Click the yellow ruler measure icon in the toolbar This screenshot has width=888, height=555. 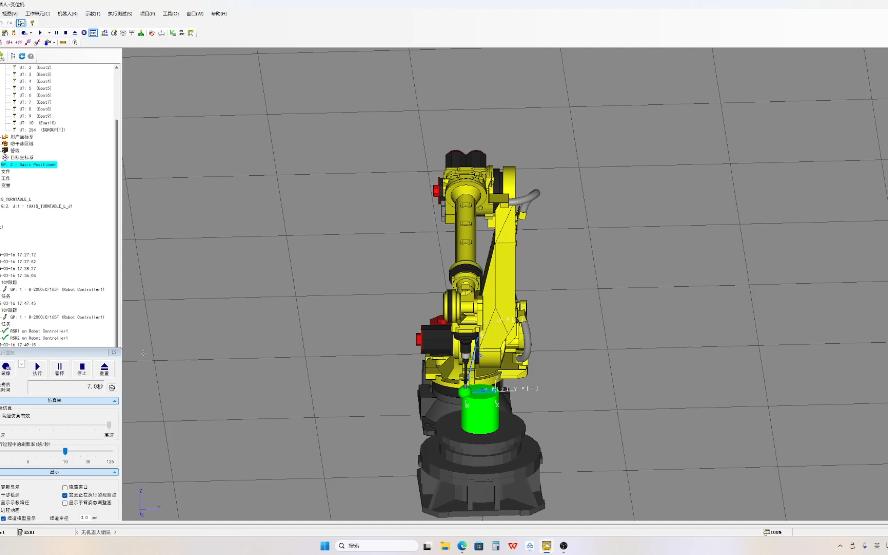63,42
